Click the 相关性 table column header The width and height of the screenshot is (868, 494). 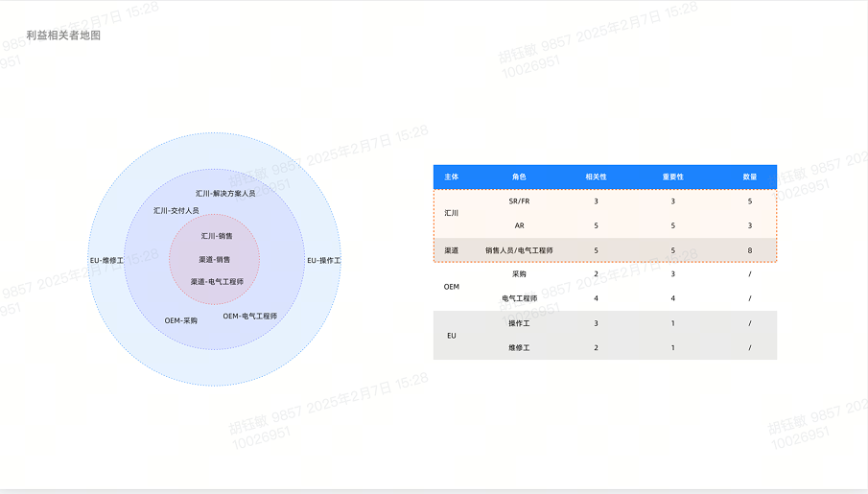[x=596, y=176]
